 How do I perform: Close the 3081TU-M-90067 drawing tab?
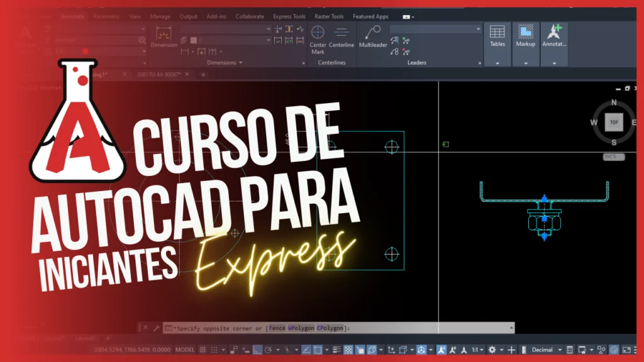point(187,74)
